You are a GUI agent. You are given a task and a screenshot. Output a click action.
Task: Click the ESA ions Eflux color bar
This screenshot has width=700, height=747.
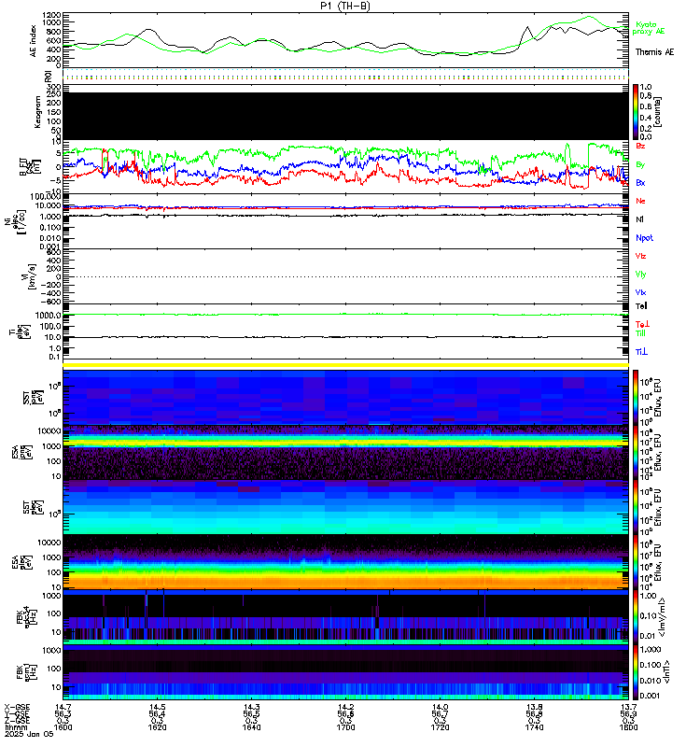636,452
